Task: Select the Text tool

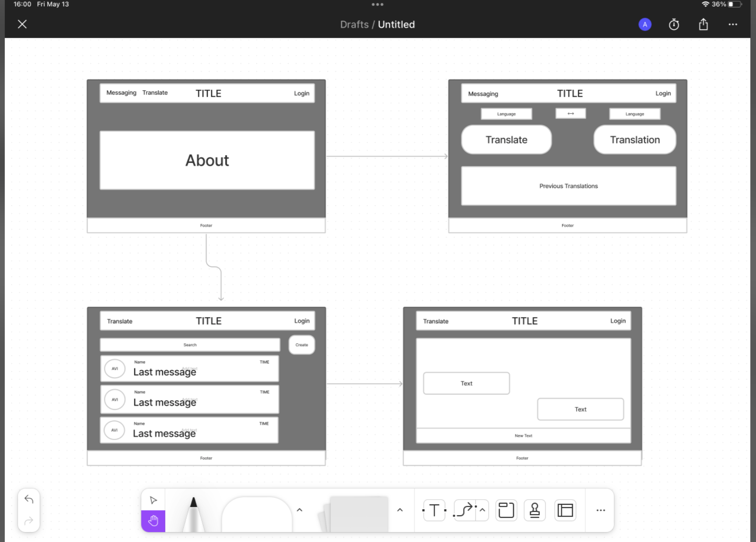Action: coord(434,510)
